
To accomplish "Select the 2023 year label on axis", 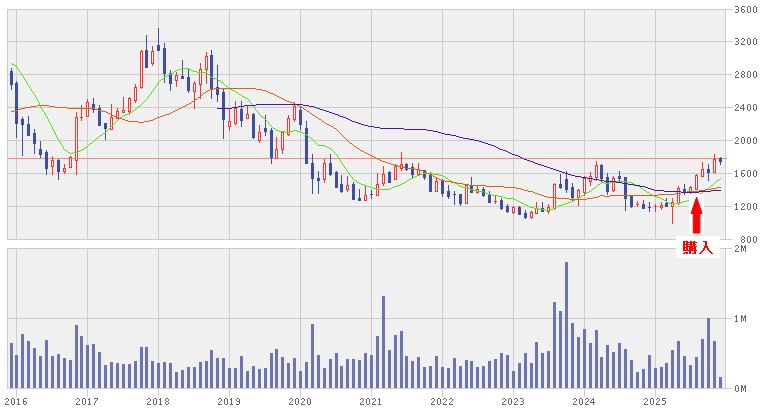I will click(513, 400).
